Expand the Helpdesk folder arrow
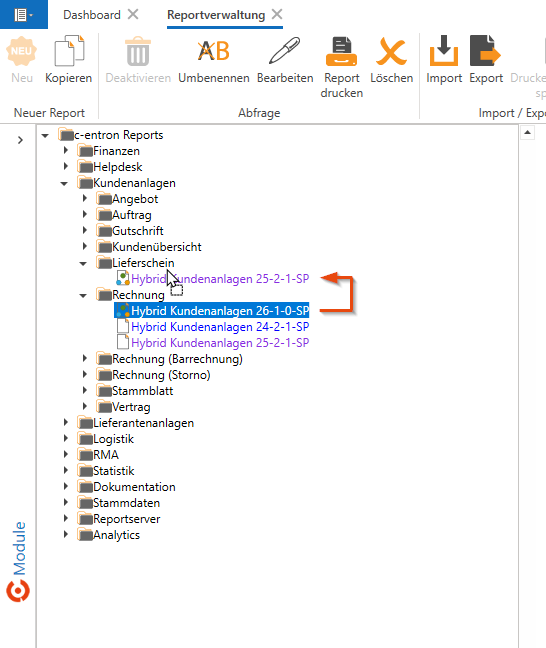The width and height of the screenshot is (546, 648). [66, 166]
